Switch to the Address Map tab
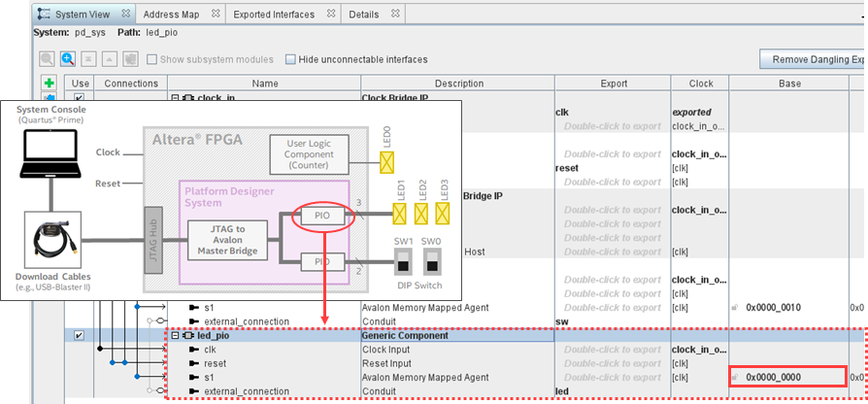 (x=172, y=15)
